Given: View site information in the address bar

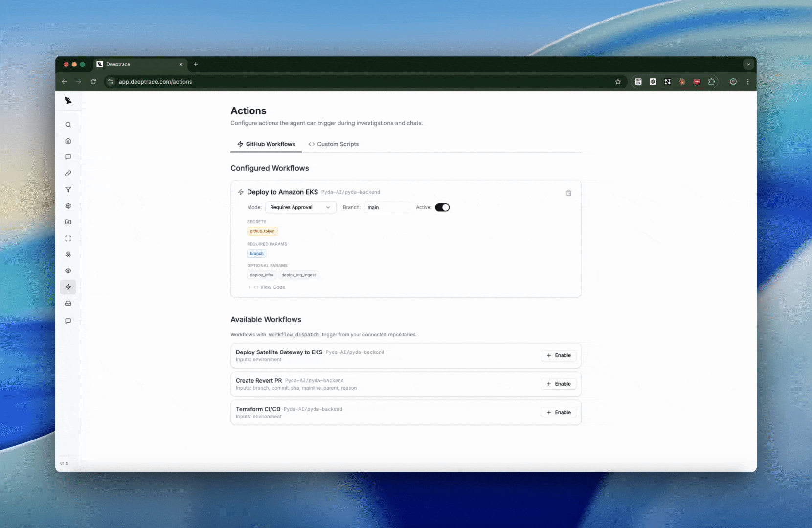Looking at the screenshot, I should (111, 82).
